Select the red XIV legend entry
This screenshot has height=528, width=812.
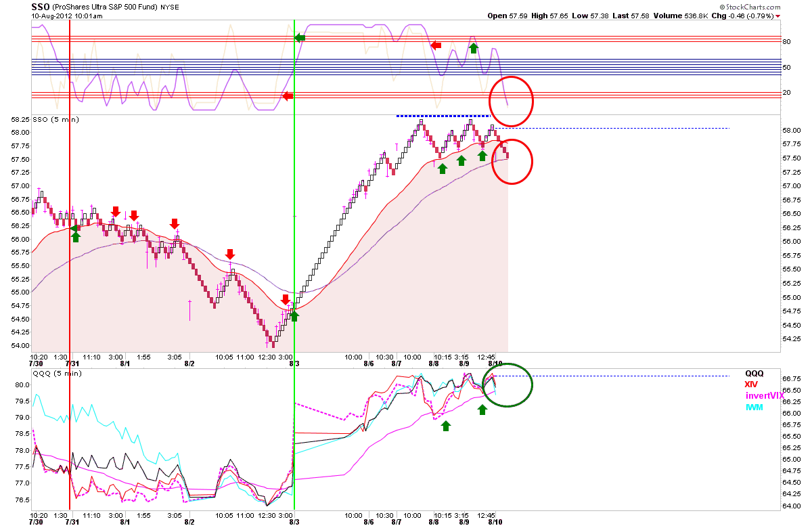tap(752, 384)
